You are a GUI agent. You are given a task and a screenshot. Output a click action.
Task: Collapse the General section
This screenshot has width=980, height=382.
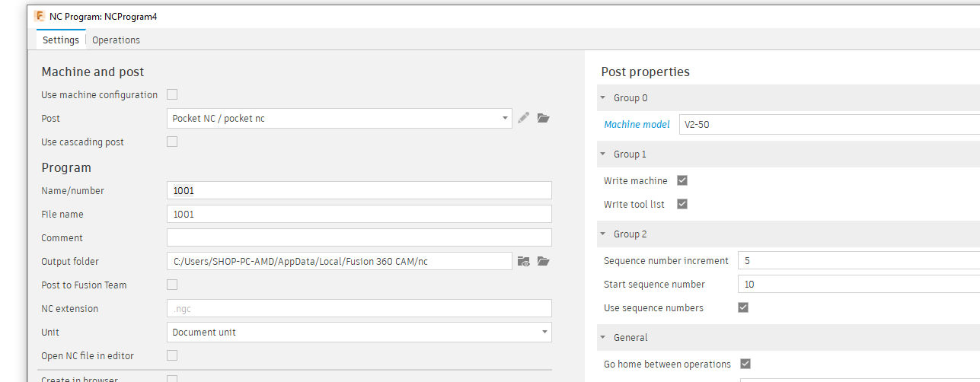(x=603, y=337)
